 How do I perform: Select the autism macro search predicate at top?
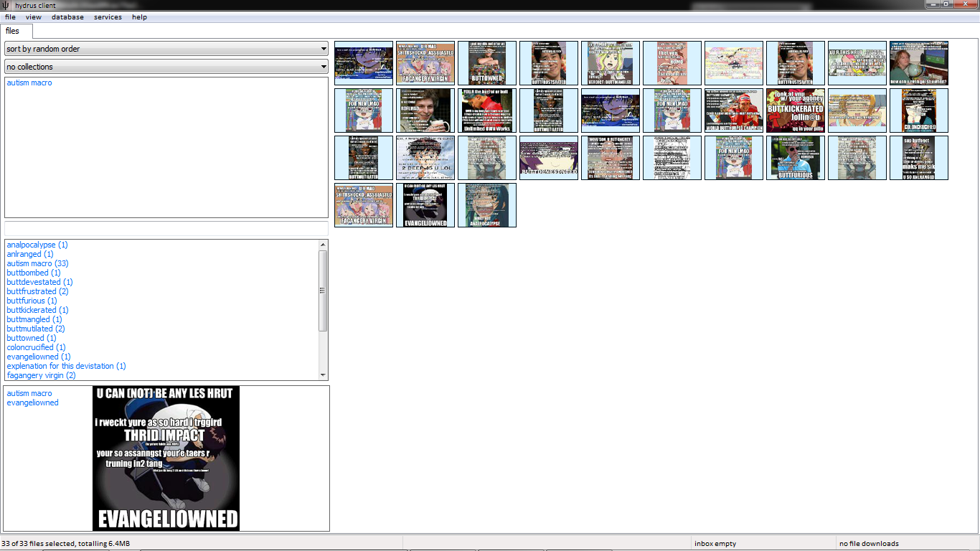(29, 83)
